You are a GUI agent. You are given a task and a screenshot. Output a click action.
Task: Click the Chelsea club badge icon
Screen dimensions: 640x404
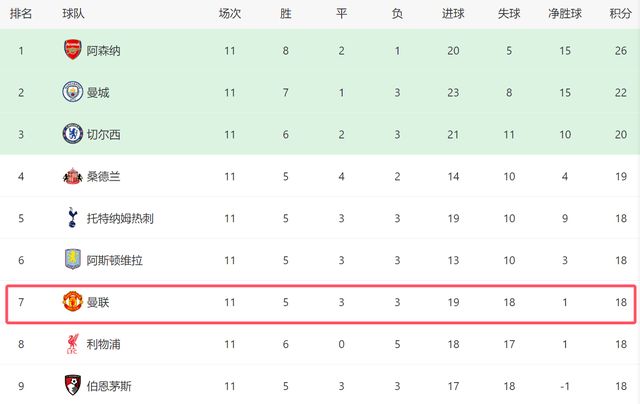click(72, 134)
